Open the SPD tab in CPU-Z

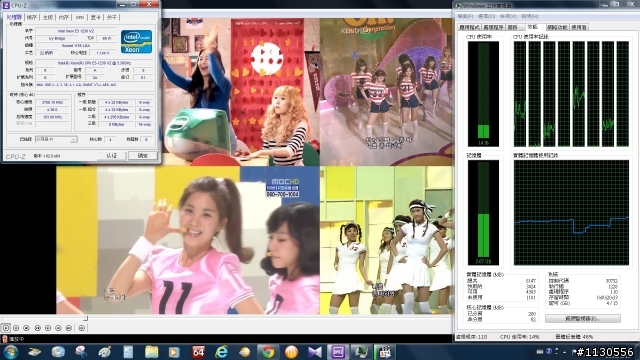coord(80,17)
